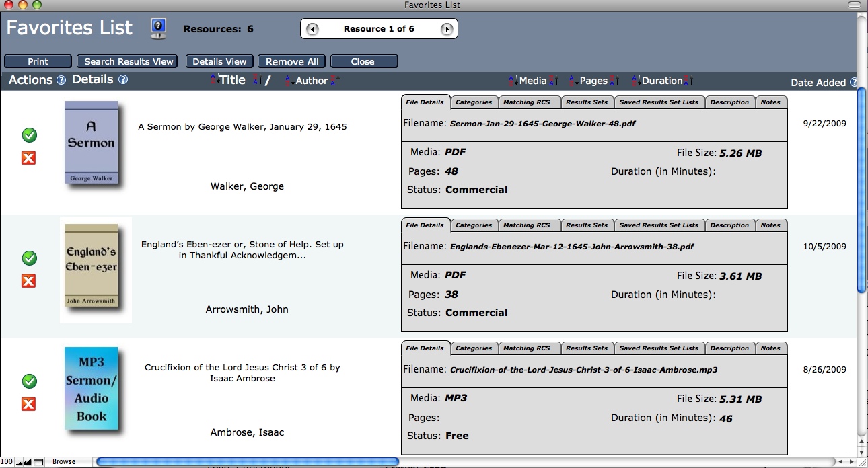This screenshot has height=468, width=868.
Task: Click author 'Ambrose, Isaac'
Action: 247,432
